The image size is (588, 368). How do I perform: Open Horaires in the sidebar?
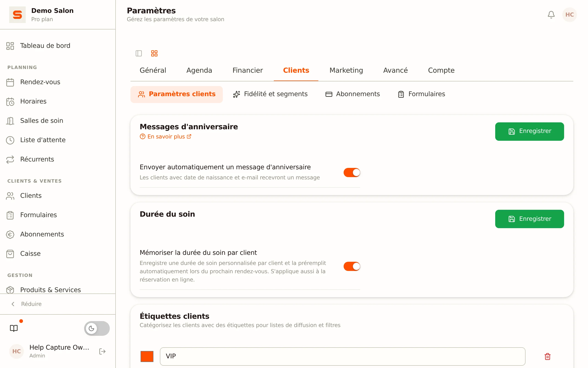pos(33,101)
